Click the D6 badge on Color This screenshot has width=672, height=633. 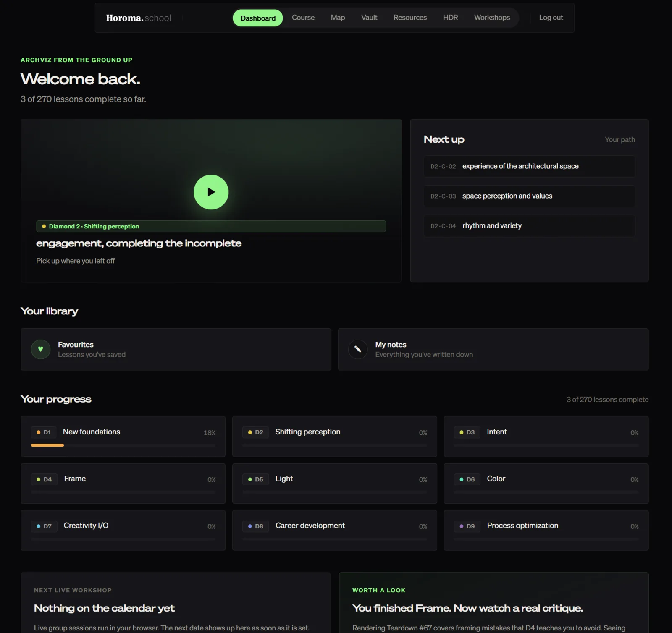[467, 479]
